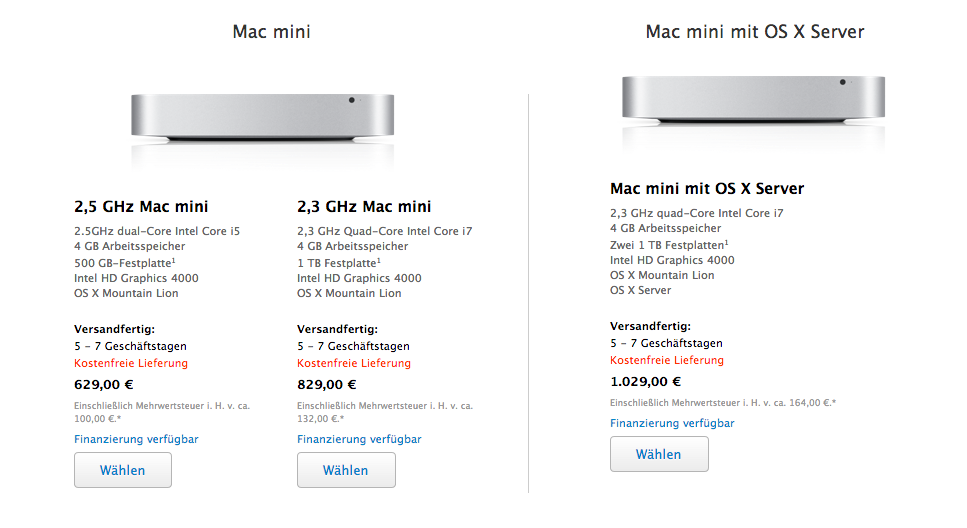
Task: Click the top "Mac mini" section heading
Action: click(x=271, y=32)
